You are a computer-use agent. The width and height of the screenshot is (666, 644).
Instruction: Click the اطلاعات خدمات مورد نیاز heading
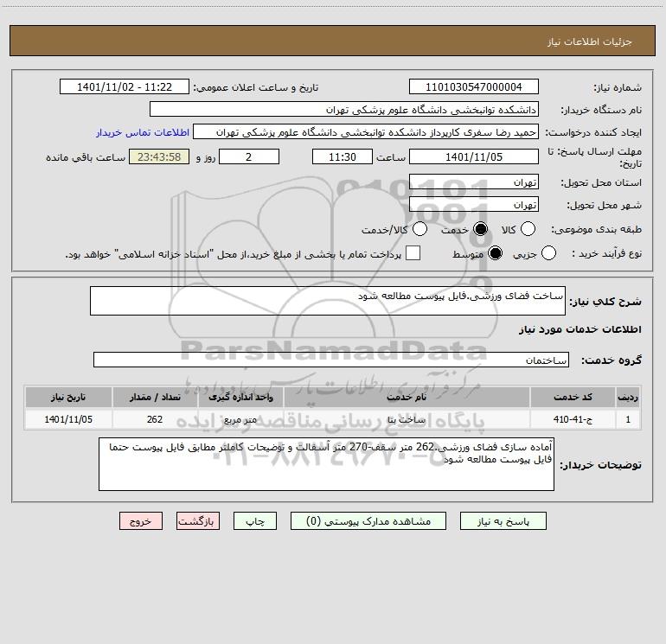point(580,329)
